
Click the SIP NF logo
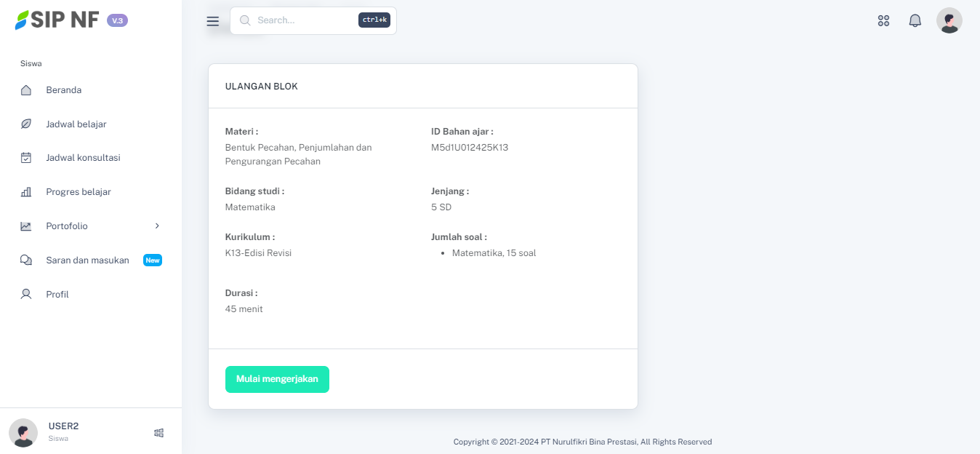[57, 20]
